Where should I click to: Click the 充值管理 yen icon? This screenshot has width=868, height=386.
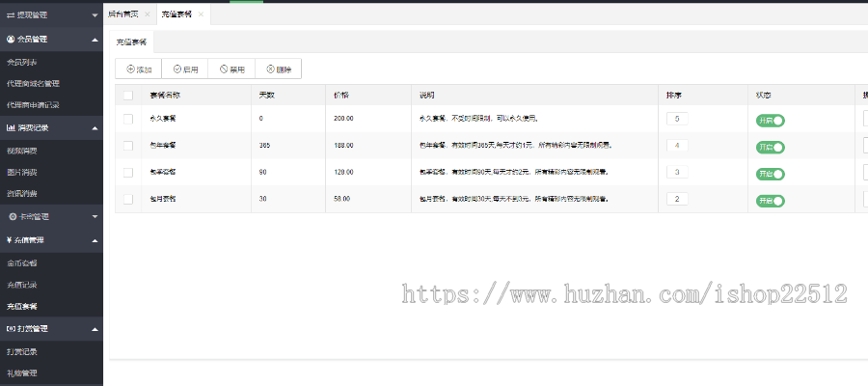coord(9,240)
